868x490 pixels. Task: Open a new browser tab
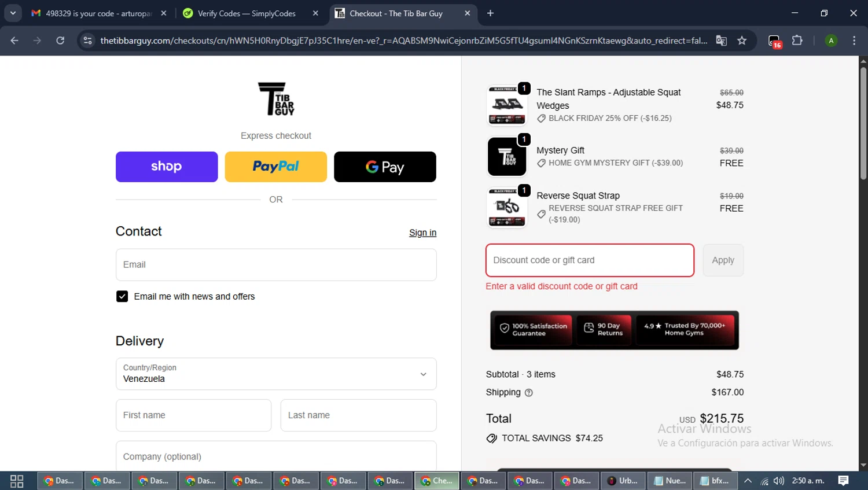(x=490, y=13)
